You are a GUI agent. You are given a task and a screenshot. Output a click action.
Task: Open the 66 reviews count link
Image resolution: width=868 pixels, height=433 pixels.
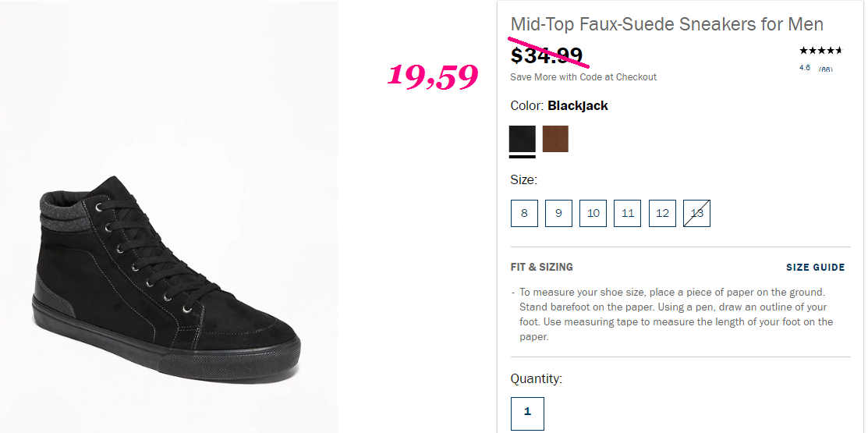[825, 69]
